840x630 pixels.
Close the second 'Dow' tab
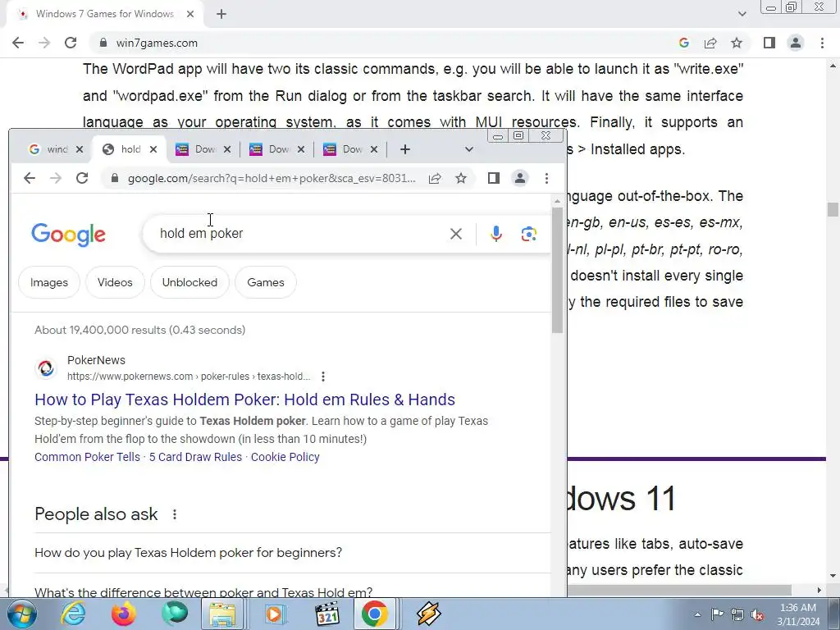coord(301,149)
